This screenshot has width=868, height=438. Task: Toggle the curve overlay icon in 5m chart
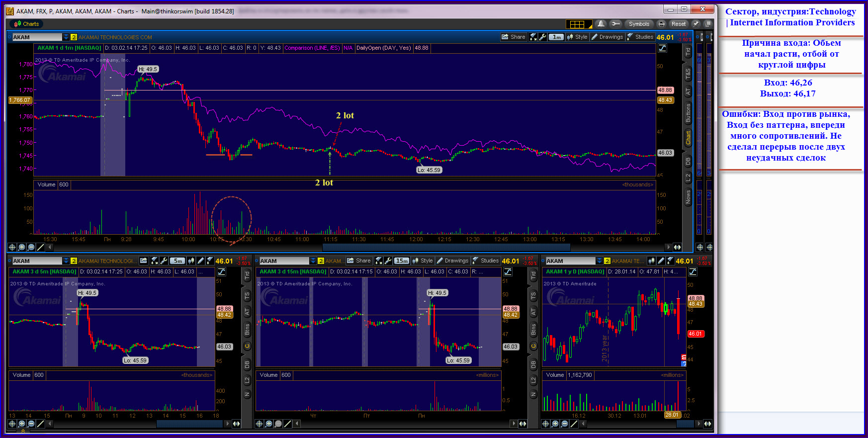pyautogui.click(x=221, y=272)
